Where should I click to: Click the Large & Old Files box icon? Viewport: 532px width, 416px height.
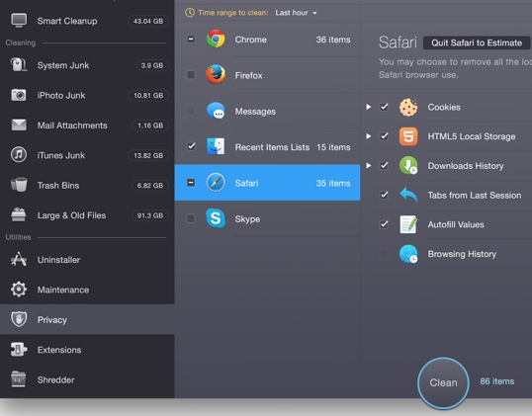[x=19, y=214]
